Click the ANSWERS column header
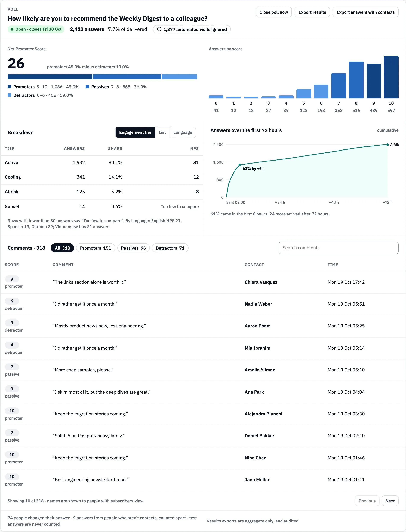 pos(74,148)
